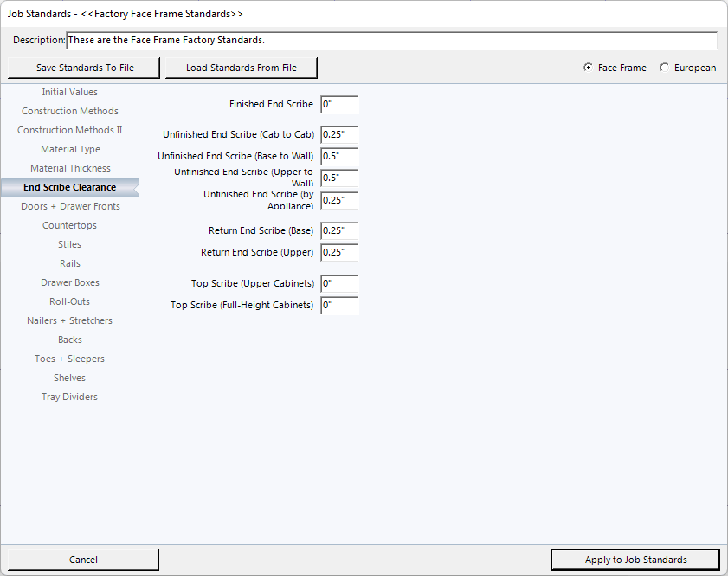
Task: Click Return End Scribe (Upper) field
Action: (x=338, y=253)
